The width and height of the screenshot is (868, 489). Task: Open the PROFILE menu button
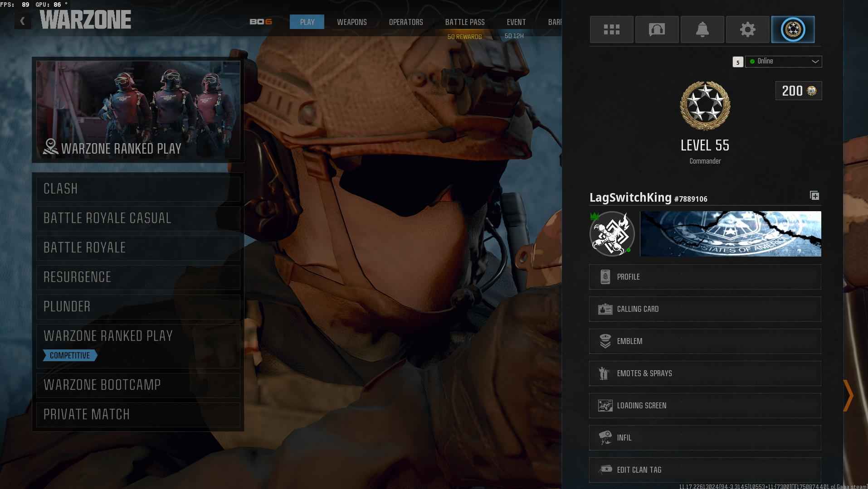pos(705,277)
